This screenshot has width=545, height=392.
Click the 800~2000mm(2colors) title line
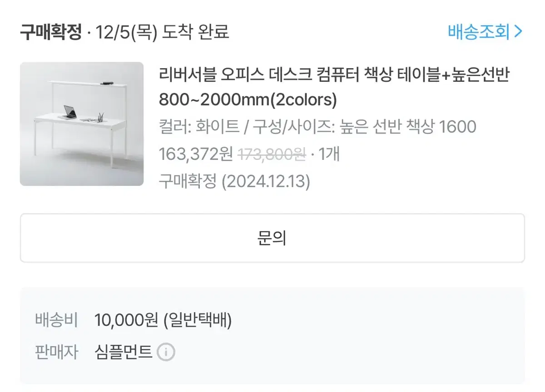click(248, 99)
